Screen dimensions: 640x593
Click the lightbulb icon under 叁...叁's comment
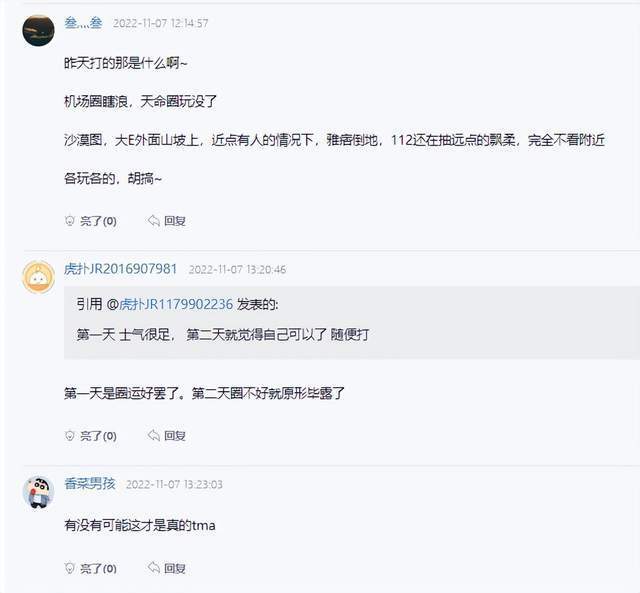(70, 221)
